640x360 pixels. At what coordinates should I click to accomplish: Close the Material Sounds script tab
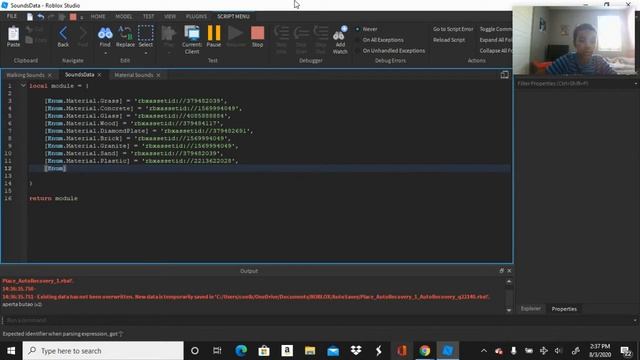pyautogui.click(x=158, y=75)
